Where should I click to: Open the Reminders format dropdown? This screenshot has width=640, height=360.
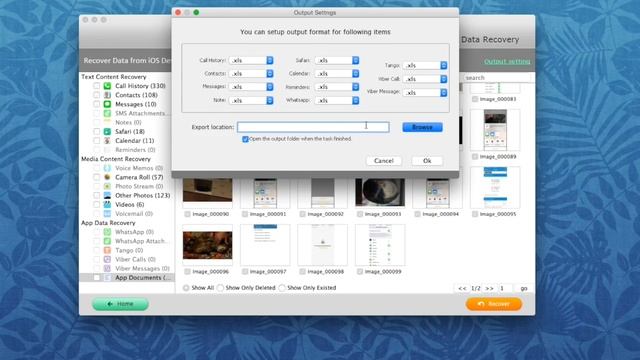pos(337,87)
